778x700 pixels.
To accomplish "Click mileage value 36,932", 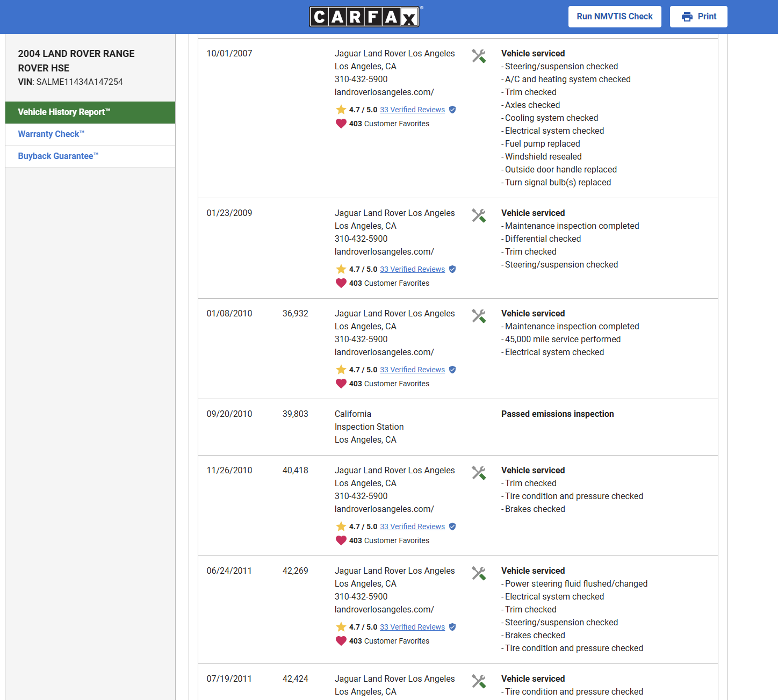I will coord(296,314).
